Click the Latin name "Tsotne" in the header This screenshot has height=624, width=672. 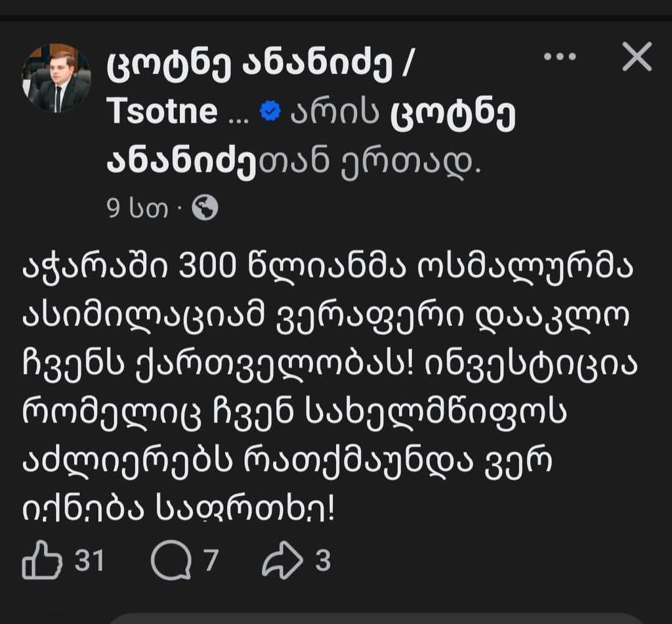click(161, 113)
